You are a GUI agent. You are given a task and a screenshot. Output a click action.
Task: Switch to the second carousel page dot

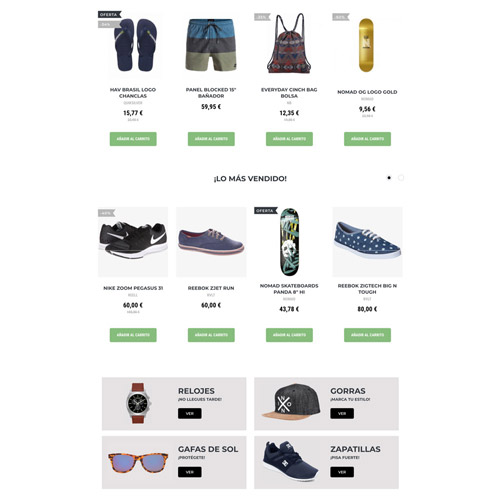401,178
